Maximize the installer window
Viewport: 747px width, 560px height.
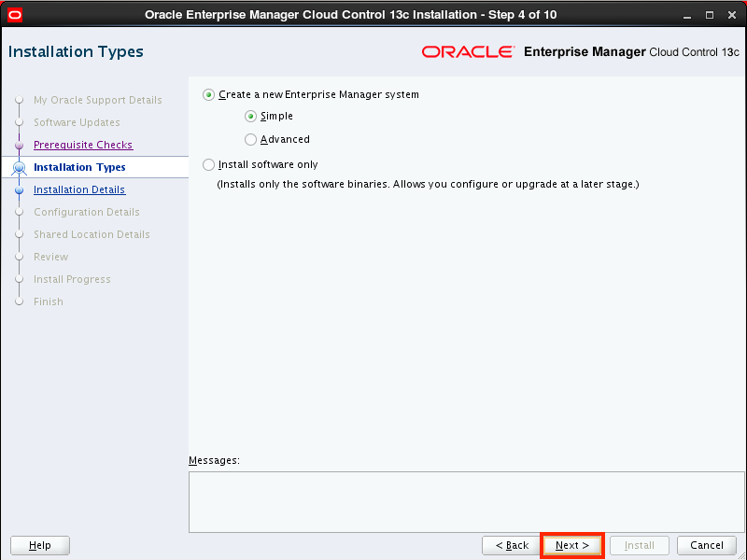tap(710, 15)
